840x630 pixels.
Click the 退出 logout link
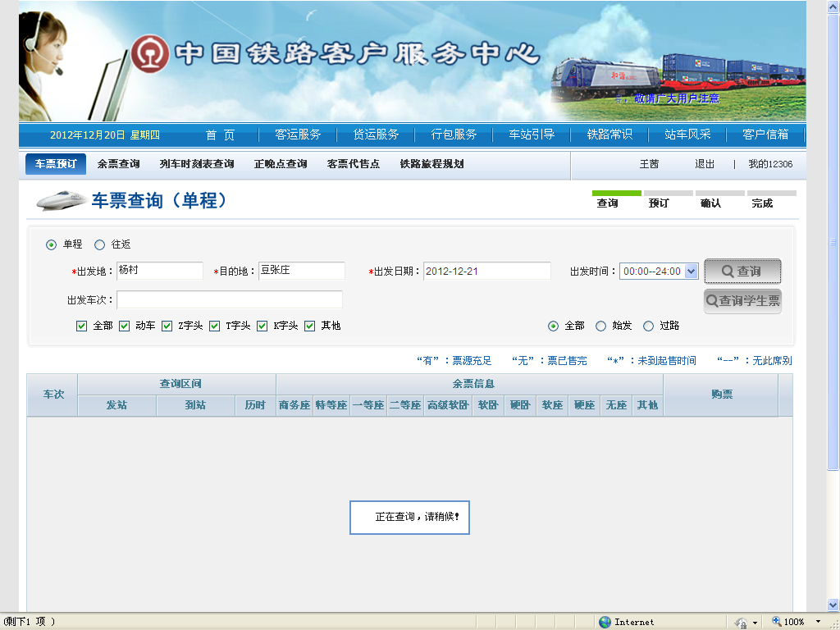(705, 164)
